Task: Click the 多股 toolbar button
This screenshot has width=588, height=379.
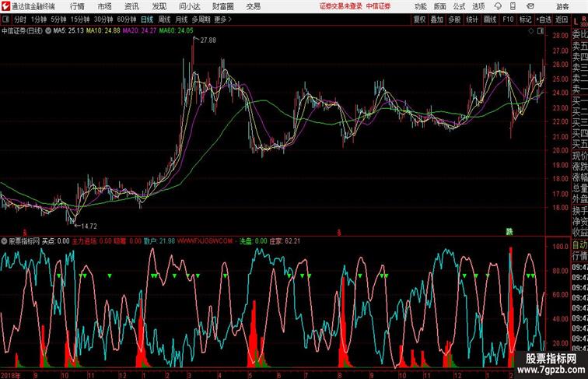Action: tap(454, 19)
